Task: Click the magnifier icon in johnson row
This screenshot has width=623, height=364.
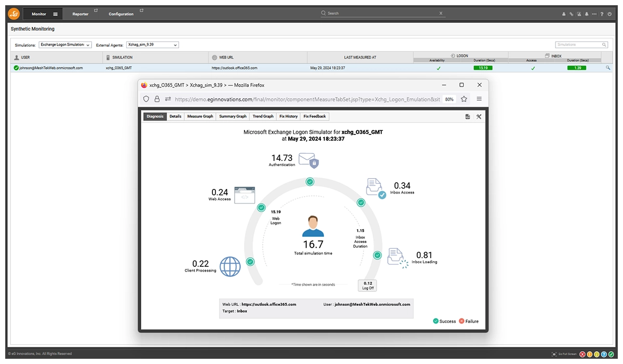Action: pos(608,68)
